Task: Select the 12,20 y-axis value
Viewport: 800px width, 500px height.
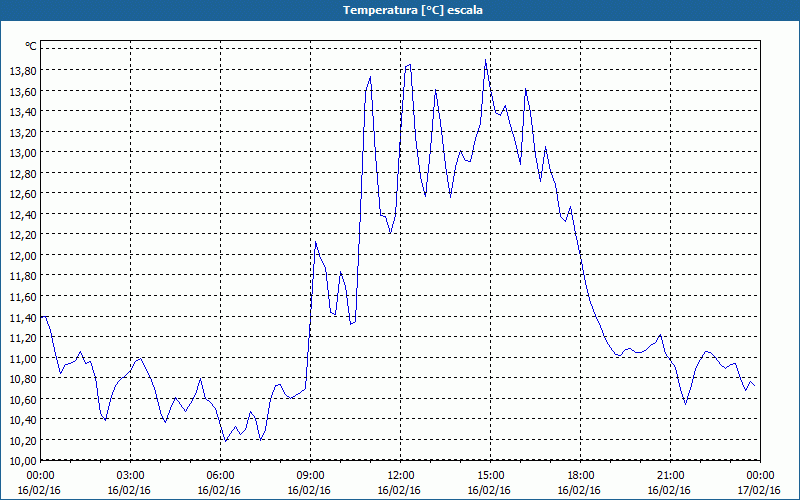Action: pos(22,235)
